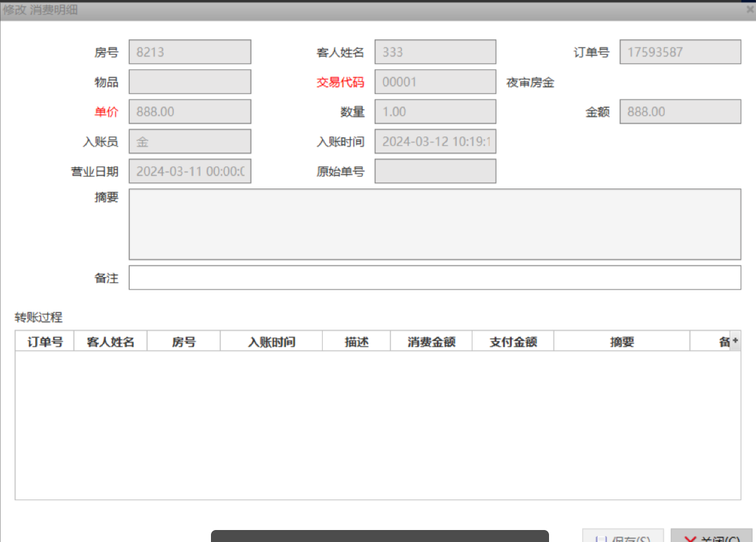Select the 单价 unit price field
Viewport: 756px width, 542px height.
190,112
